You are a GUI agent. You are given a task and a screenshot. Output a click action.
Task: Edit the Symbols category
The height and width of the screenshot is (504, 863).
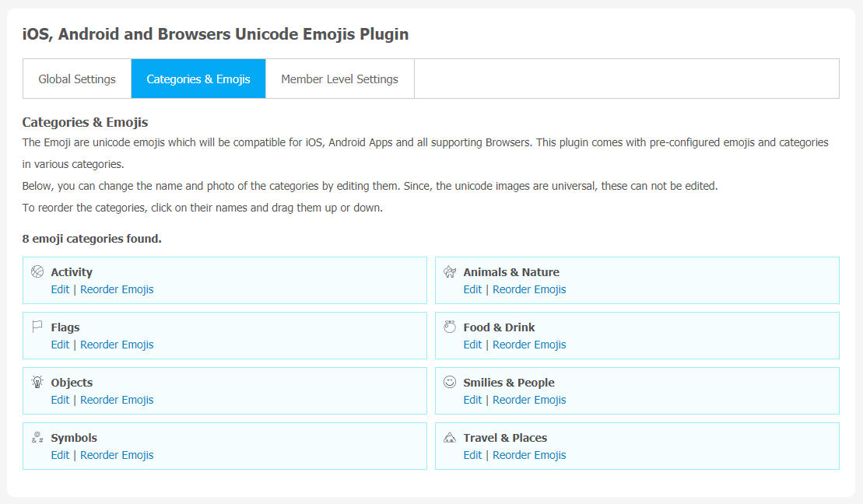pos(60,455)
